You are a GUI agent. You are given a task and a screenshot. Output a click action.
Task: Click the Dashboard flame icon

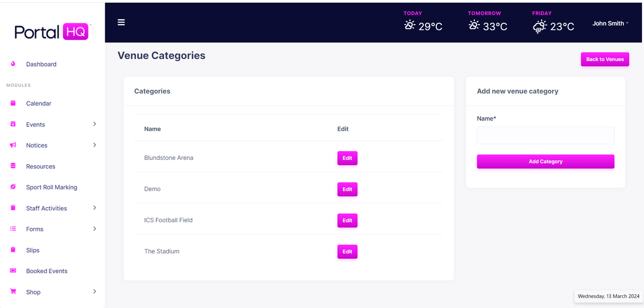pyautogui.click(x=13, y=64)
